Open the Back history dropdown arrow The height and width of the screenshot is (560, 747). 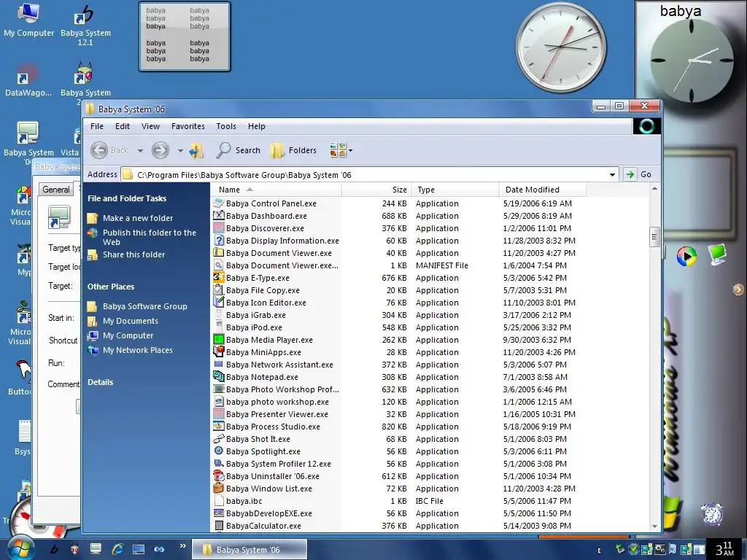[140, 151]
